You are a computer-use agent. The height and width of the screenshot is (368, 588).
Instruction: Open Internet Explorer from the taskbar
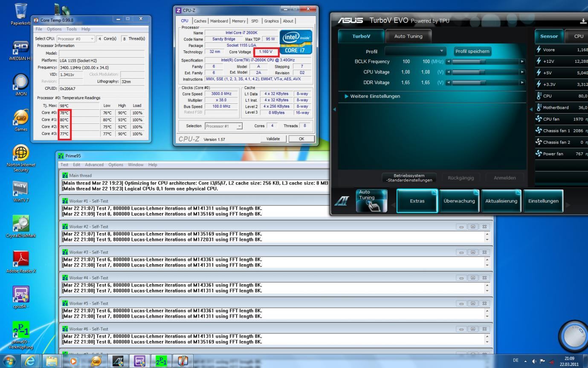pyautogui.click(x=30, y=361)
